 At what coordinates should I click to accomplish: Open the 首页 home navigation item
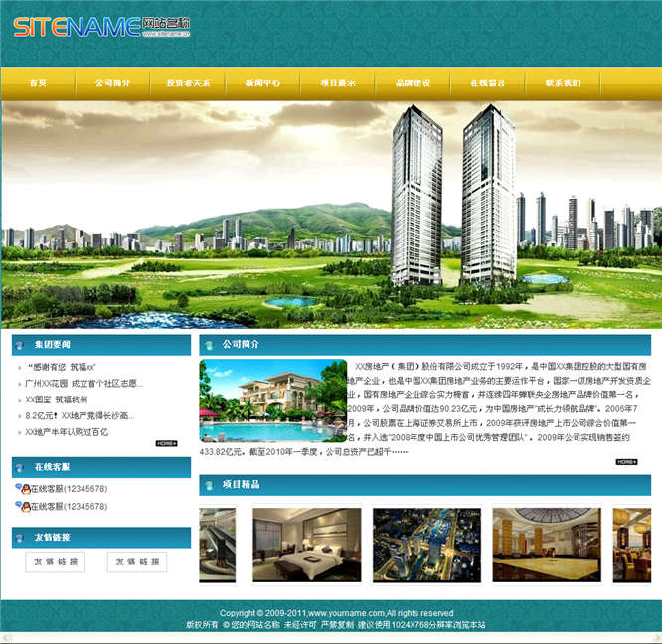[38, 83]
